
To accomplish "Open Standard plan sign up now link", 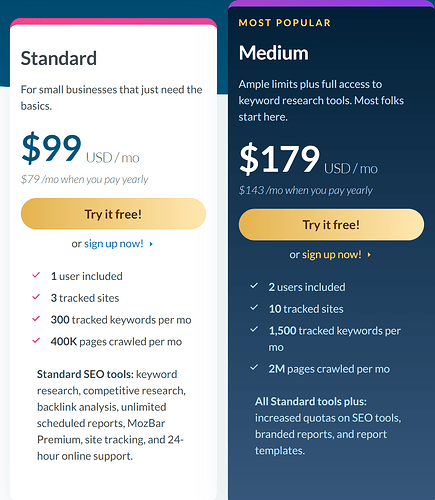I will 114,244.
